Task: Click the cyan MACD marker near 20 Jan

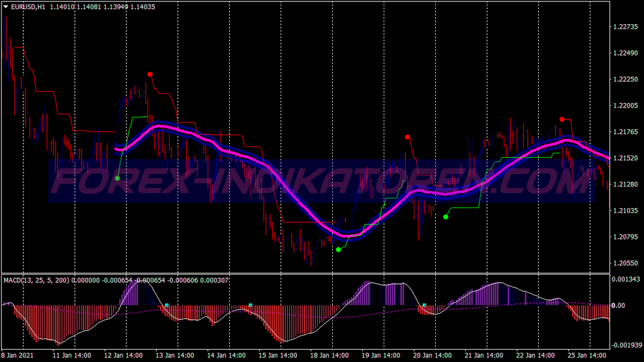Action: (424, 305)
